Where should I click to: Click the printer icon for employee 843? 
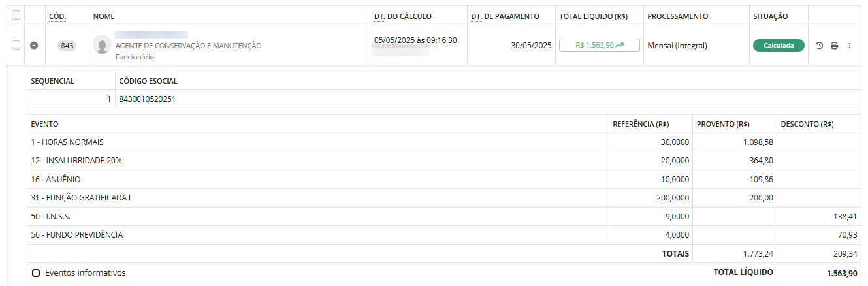834,46
